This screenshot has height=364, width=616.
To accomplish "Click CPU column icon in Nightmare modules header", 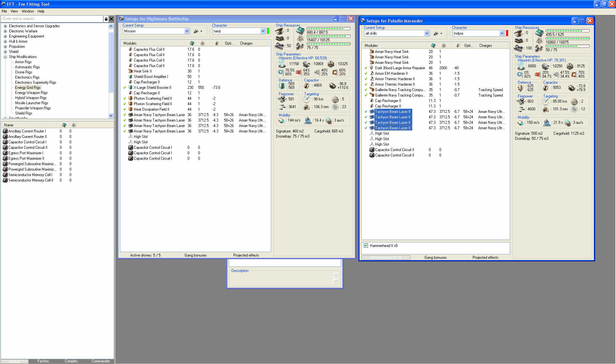I will (x=192, y=43).
